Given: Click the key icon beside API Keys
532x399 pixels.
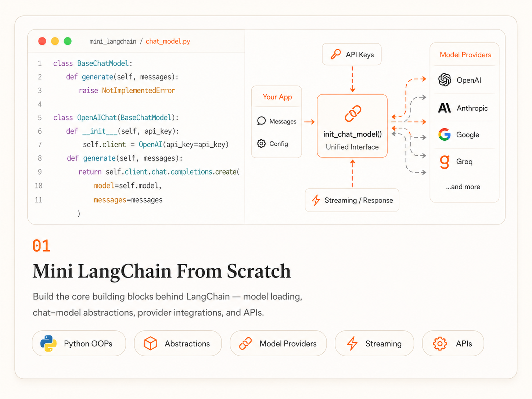Looking at the screenshot, I should click(335, 54).
